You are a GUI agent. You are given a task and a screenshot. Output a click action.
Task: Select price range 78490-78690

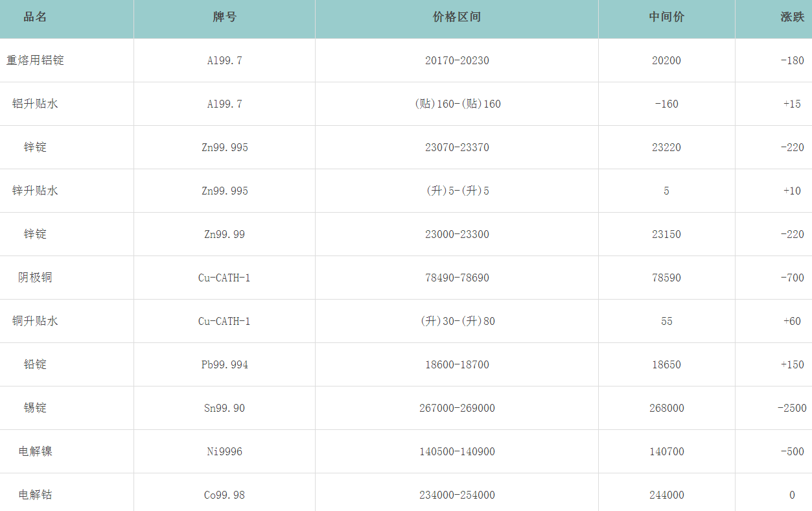click(457, 278)
